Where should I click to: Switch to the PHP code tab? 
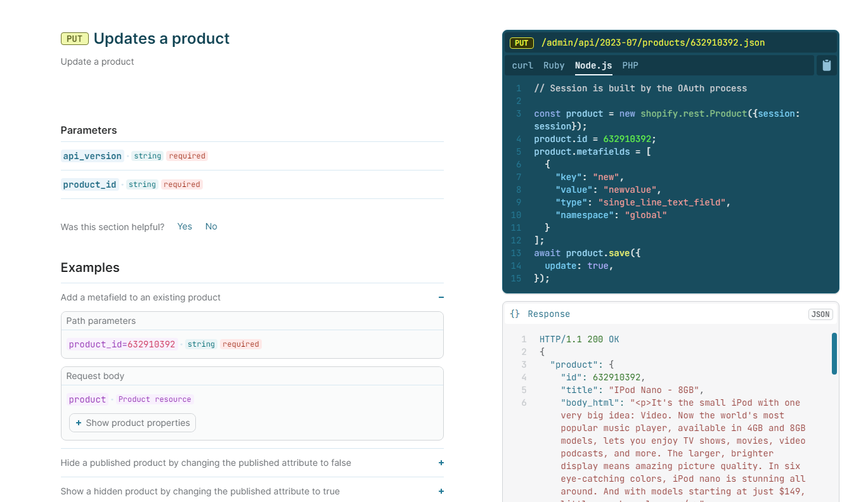pyautogui.click(x=630, y=65)
